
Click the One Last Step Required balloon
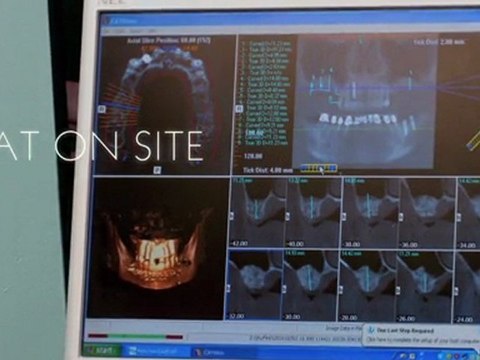pos(421,335)
